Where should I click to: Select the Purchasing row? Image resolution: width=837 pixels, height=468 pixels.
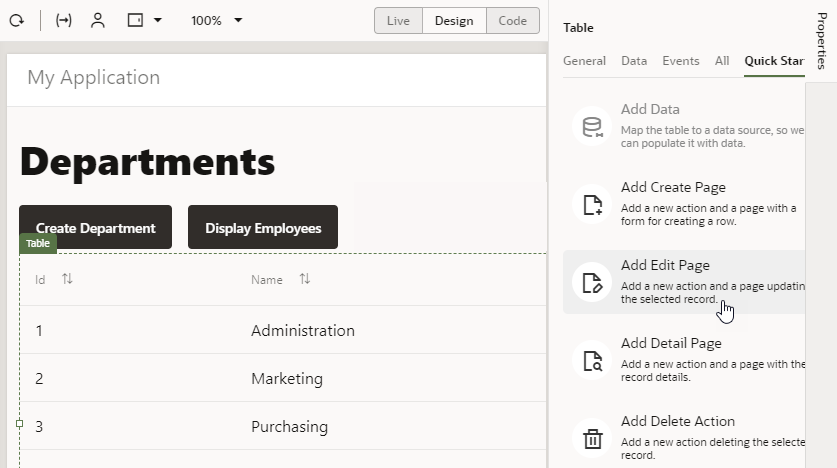[x=283, y=426]
